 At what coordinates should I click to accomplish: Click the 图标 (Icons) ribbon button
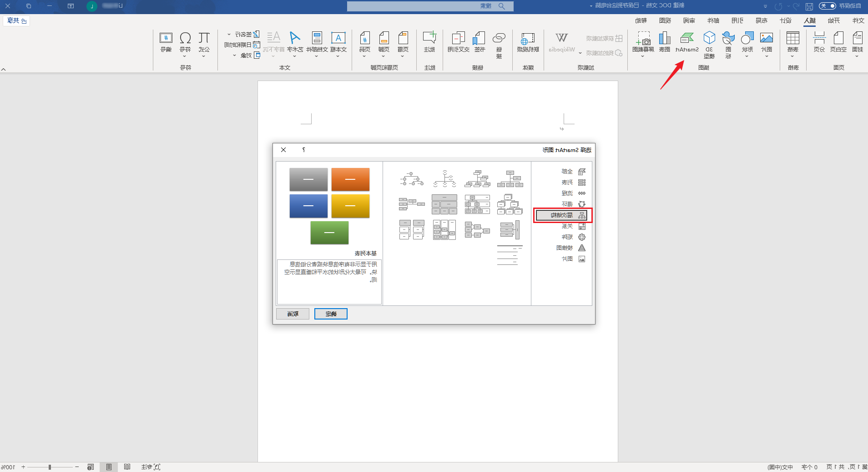(x=728, y=45)
